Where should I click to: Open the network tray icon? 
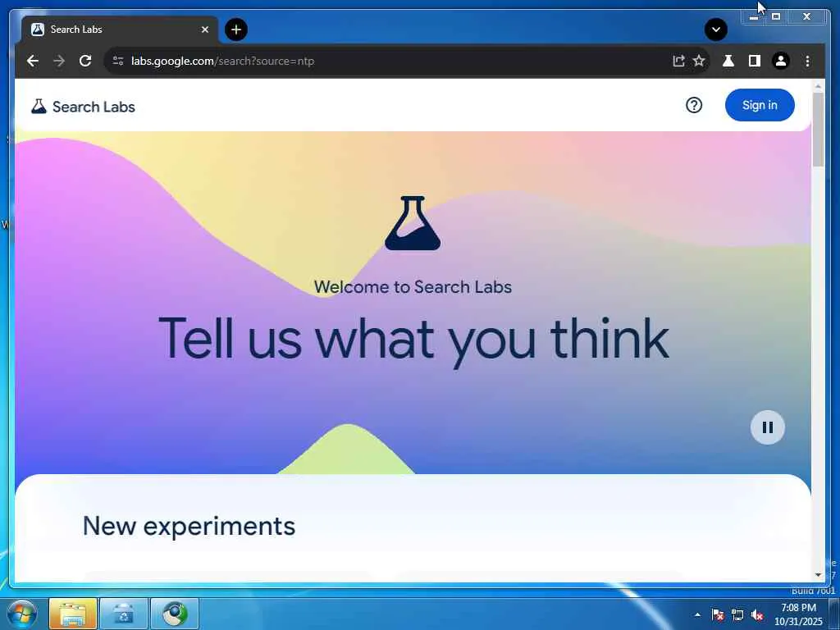click(737, 614)
